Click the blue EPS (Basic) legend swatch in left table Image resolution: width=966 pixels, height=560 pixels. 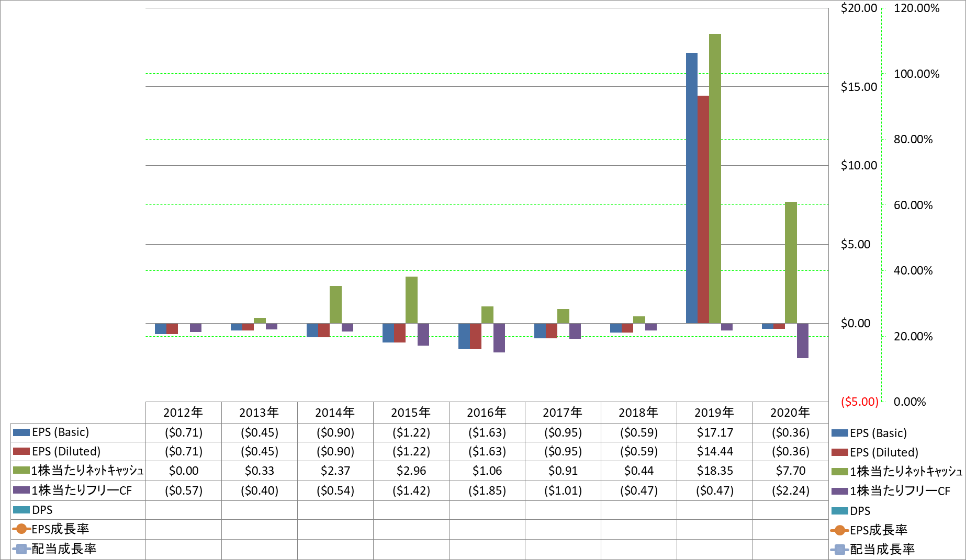(21, 432)
